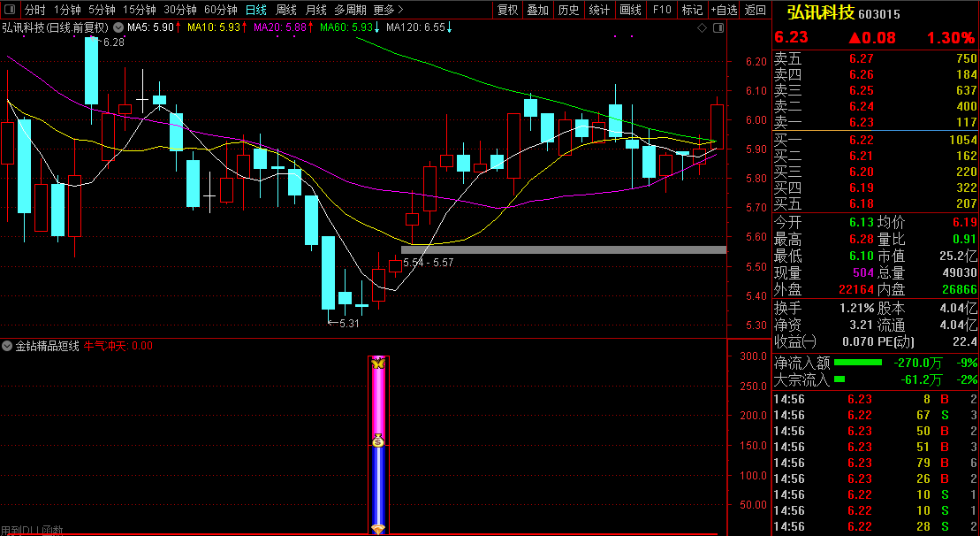Open 标记 marker tool
980x536 pixels.
click(692, 10)
